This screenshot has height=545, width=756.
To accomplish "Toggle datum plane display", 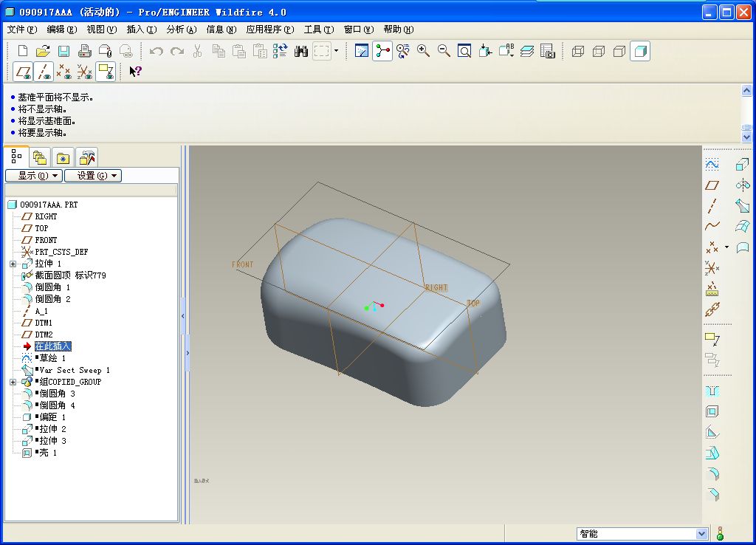I will (23, 72).
